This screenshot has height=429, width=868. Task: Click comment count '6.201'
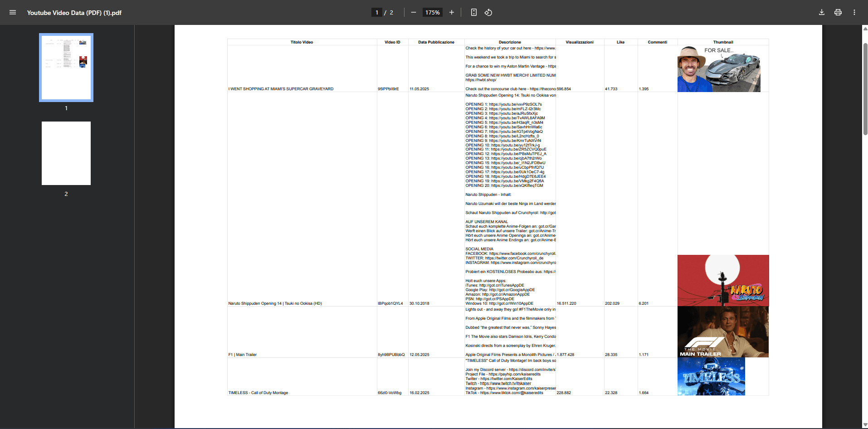tap(644, 303)
